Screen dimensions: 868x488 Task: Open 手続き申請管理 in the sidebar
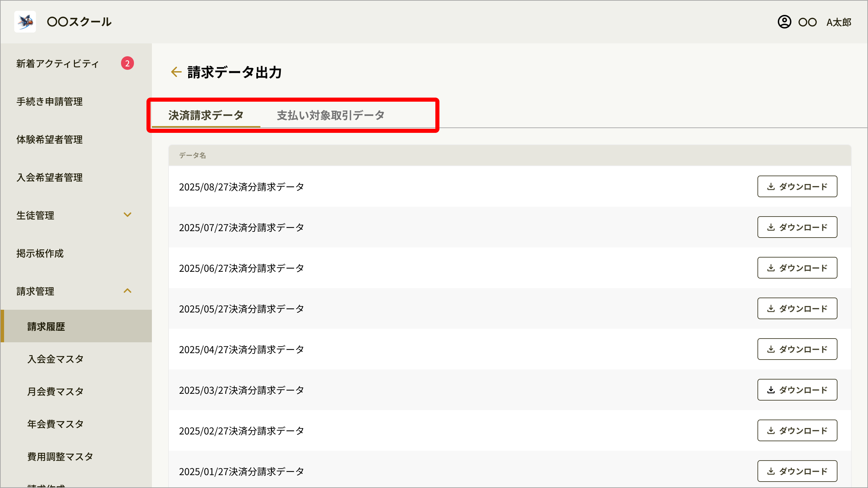point(50,101)
